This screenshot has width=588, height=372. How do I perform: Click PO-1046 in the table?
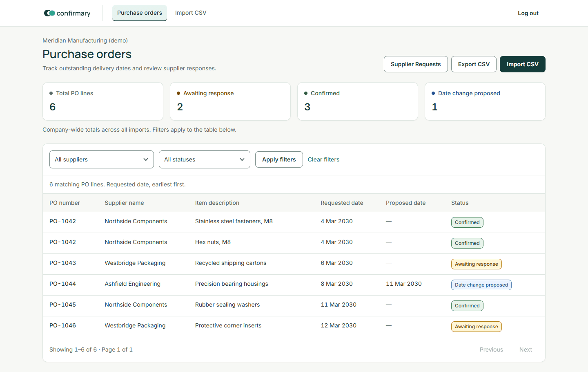[62, 325]
